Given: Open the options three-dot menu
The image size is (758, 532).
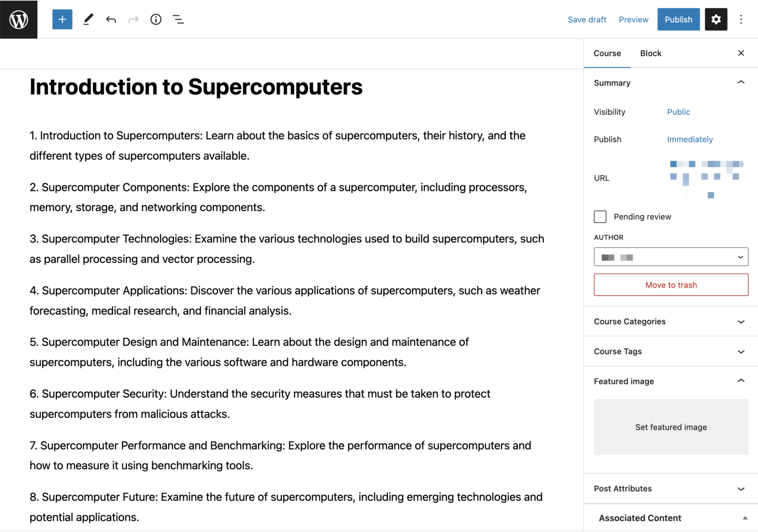Looking at the screenshot, I should coord(741,19).
